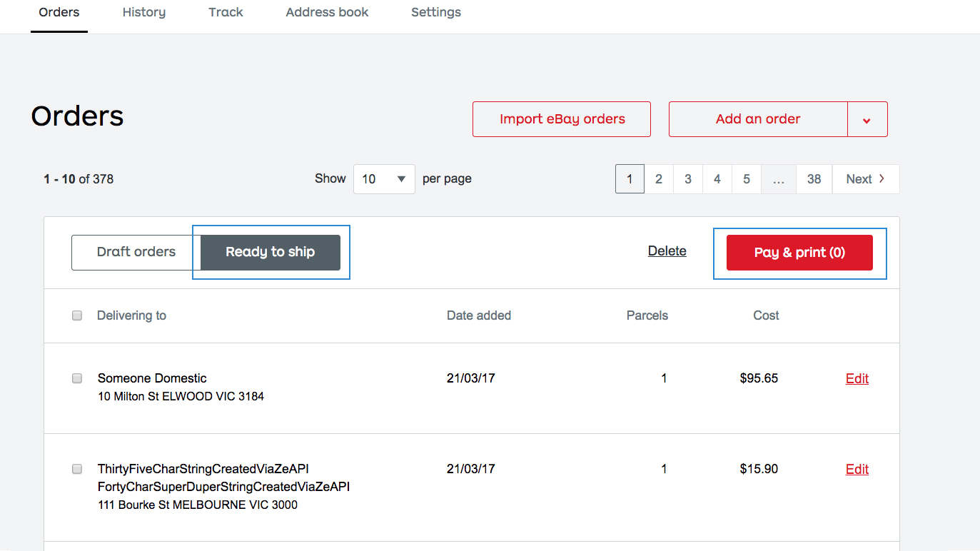980x551 pixels.
Task: Go to page 3 in pagination
Action: pos(687,179)
